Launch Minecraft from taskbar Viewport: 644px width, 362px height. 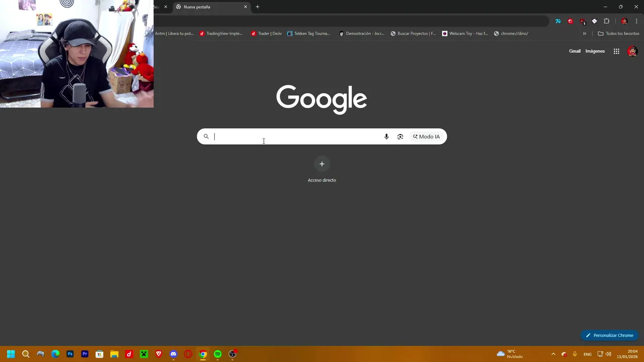144,354
